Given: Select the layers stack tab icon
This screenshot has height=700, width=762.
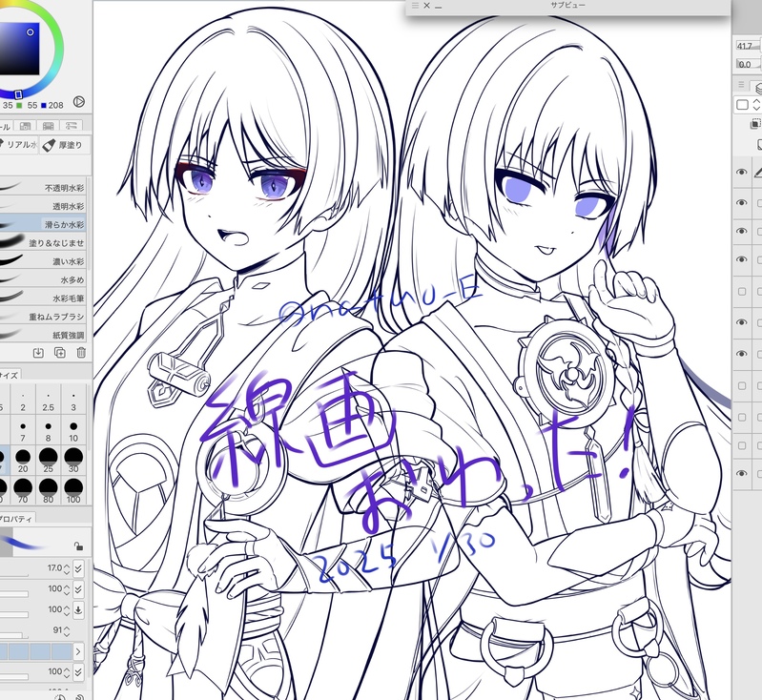Looking at the screenshot, I should 758,87.
